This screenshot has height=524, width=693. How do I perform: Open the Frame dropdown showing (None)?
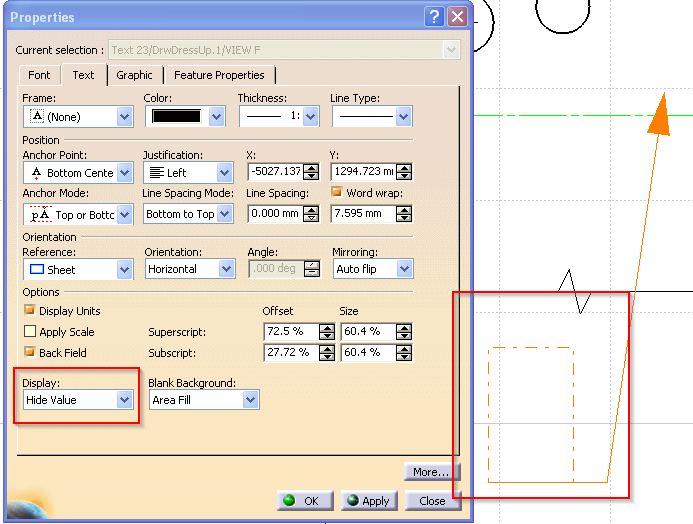coord(125,117)
